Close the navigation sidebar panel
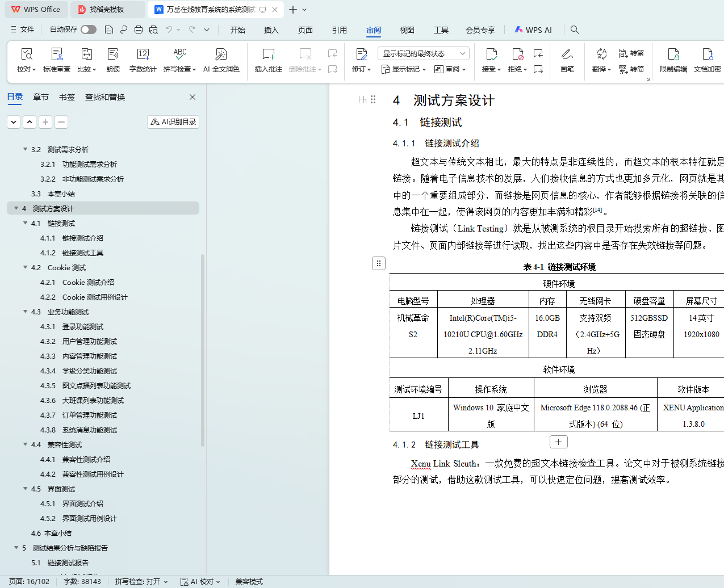This screenshot has height=588, width=724. (x=192, y=97)
